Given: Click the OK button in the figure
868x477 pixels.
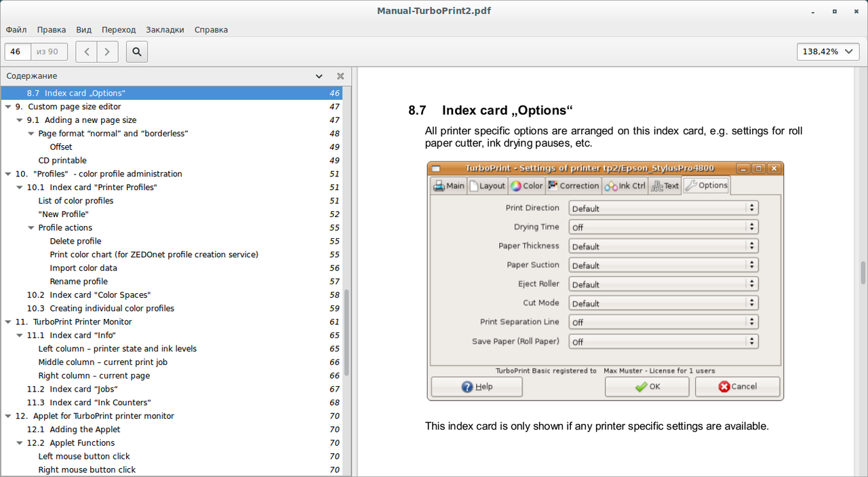Looking at the screenshot, I should pyautogui.click(x=647, y=387).
